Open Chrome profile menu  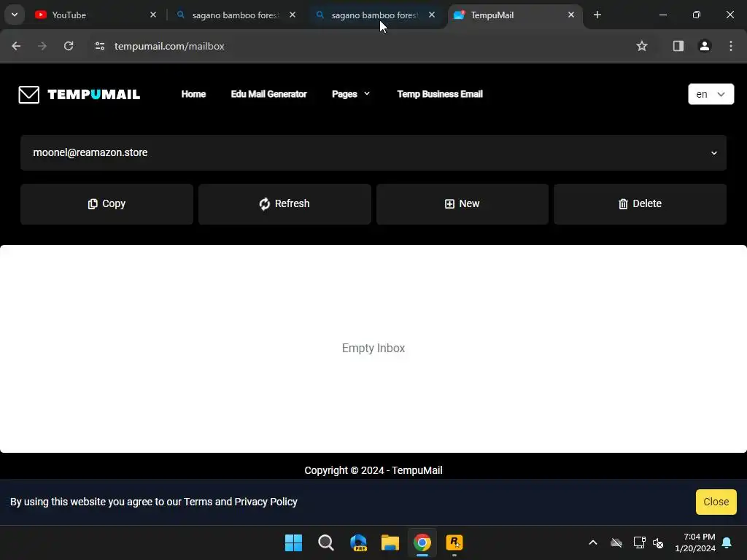point(705,46)
